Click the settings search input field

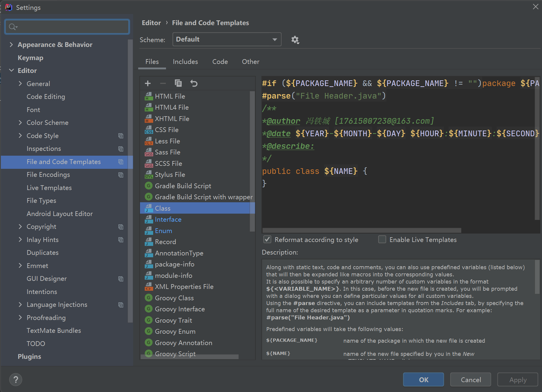(67, 27)
